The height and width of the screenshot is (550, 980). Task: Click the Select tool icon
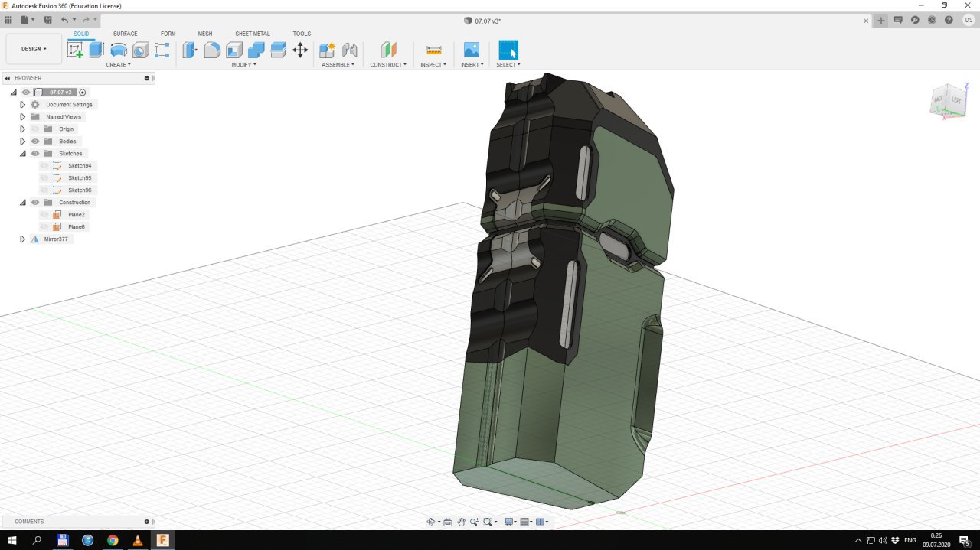pyautogui.click(x=508, y=50)
